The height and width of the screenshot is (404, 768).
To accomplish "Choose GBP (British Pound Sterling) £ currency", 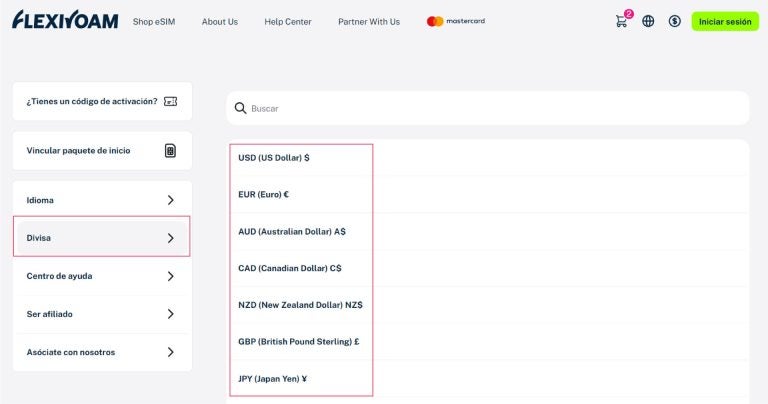I will click(x=488, y=341).
